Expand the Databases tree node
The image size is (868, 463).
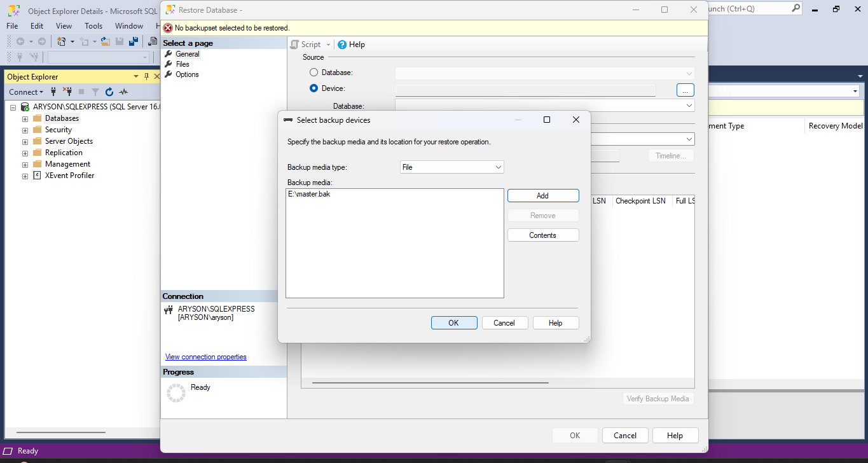pyautogui.click(x=24, y=118)
